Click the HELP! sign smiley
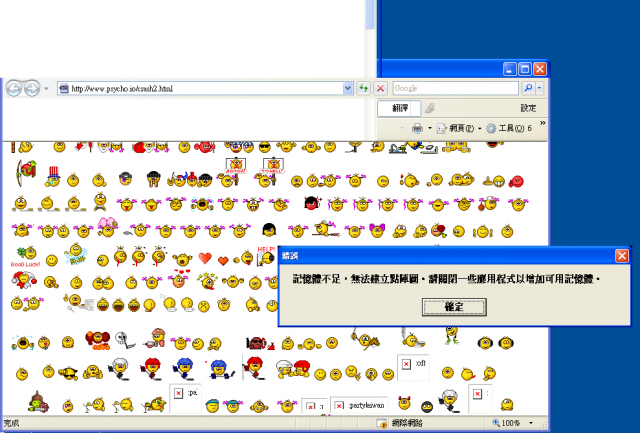Screen dimensions: 640x433 tap(265, 256)
